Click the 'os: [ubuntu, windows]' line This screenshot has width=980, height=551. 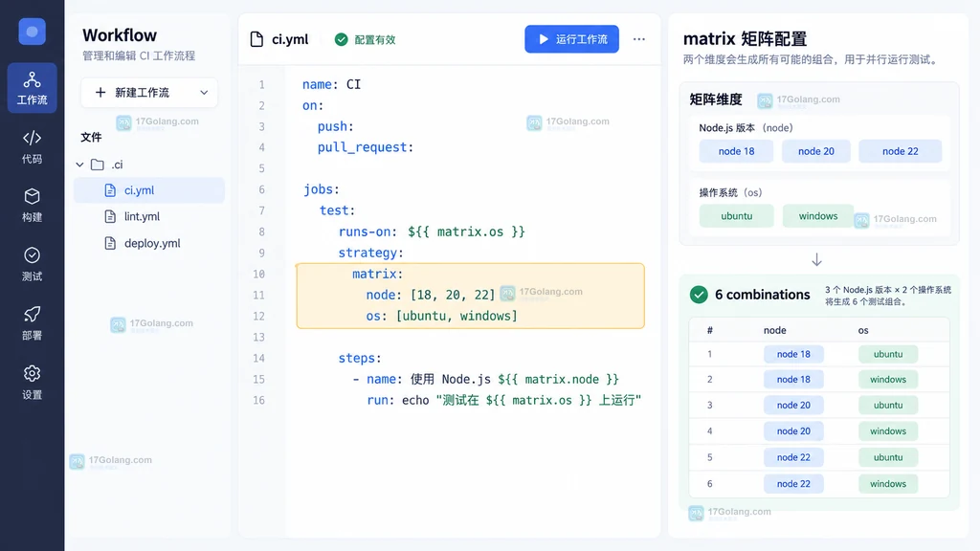click(441, 316)
